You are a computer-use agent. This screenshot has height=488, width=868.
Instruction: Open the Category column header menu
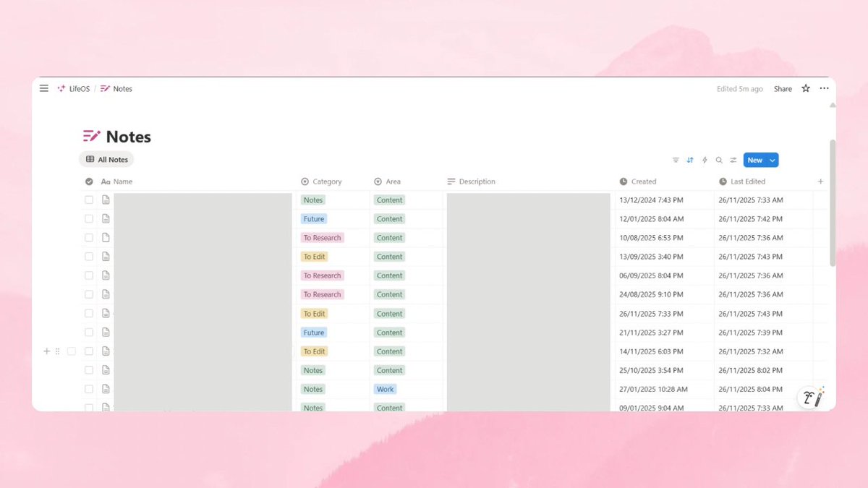tap(321, 181)
